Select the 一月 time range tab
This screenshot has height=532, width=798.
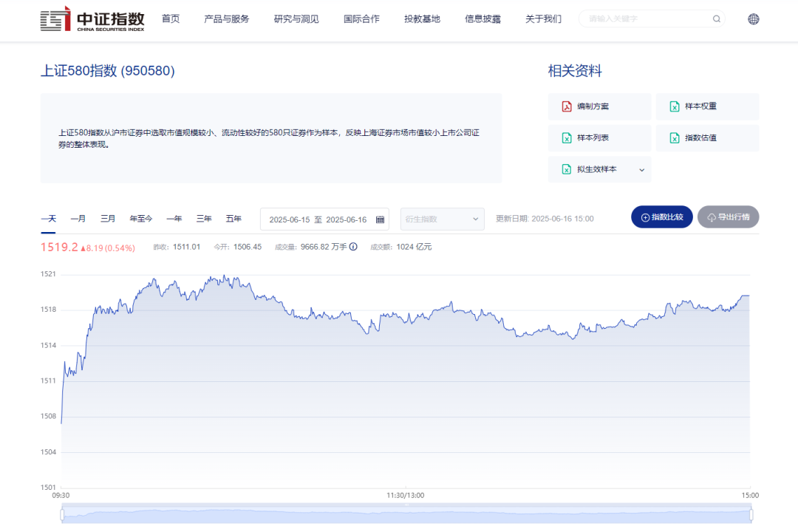pos(78,219)
